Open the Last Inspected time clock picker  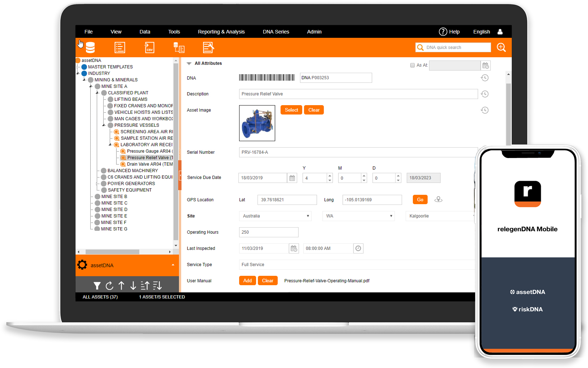[358, 248]
